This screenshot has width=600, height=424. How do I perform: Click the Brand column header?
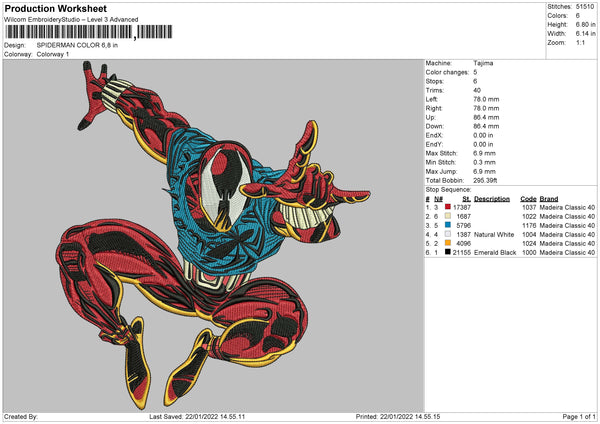(x=549, y=198)
